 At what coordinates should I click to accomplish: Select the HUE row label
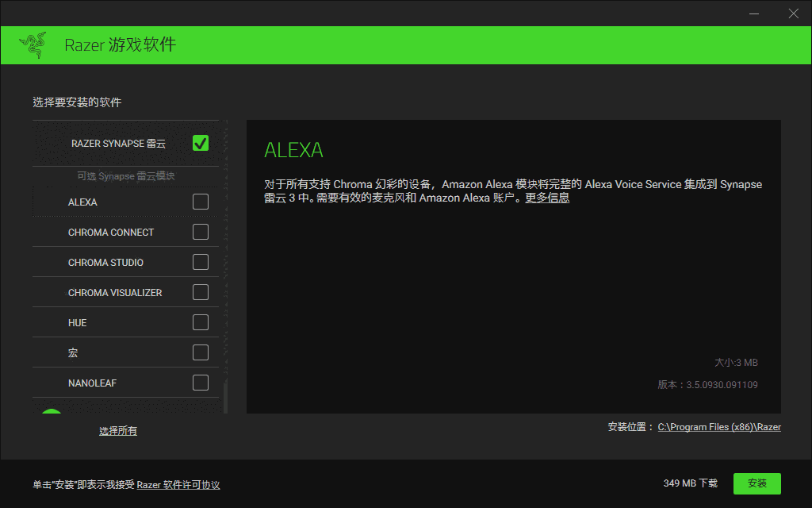(x=77, y=323)
